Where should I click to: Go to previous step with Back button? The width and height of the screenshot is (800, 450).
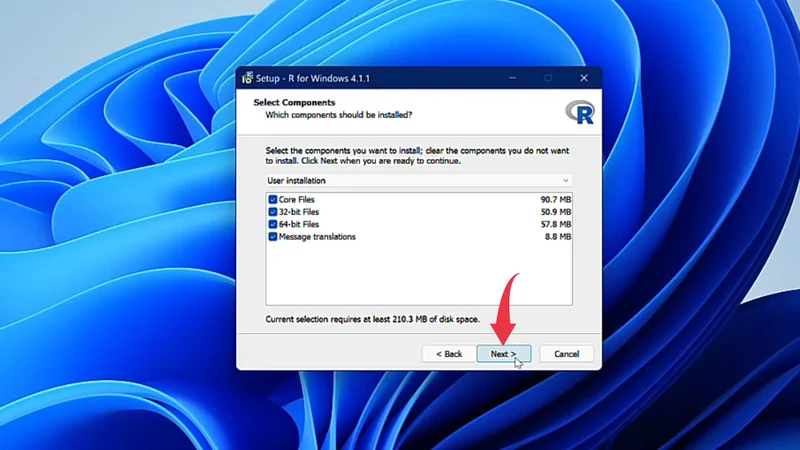tap(448, 354)
